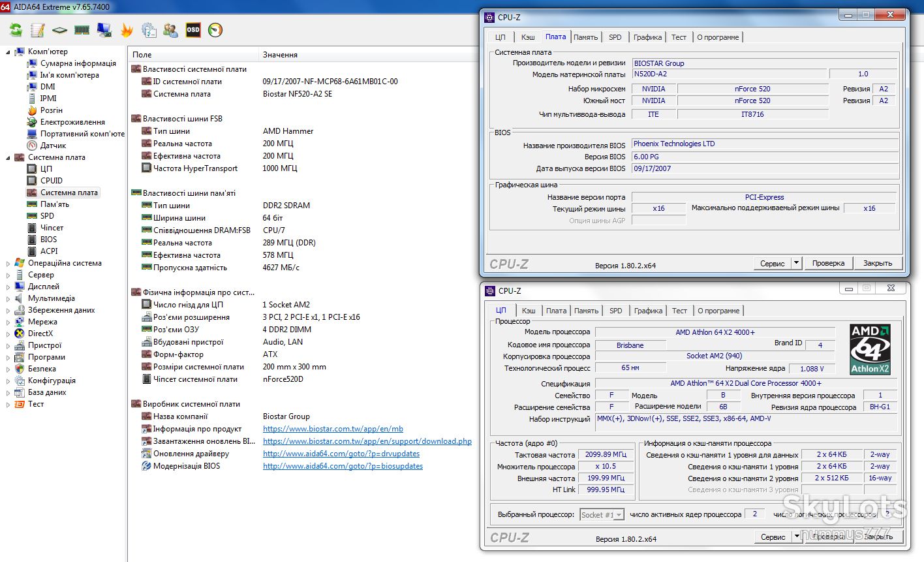Switch to Кэш tab in top CPU-Z
The width and height of the screenshot is (924, 562).
[528, 37]
